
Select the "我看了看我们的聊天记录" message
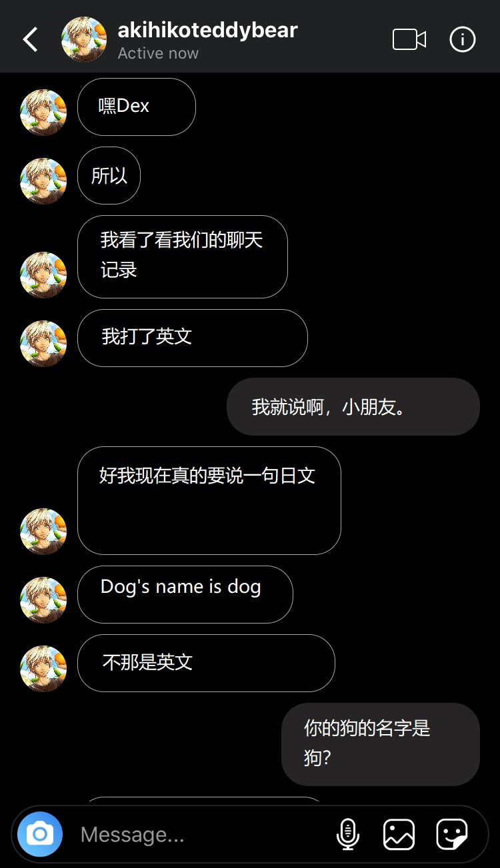[183, 256]
